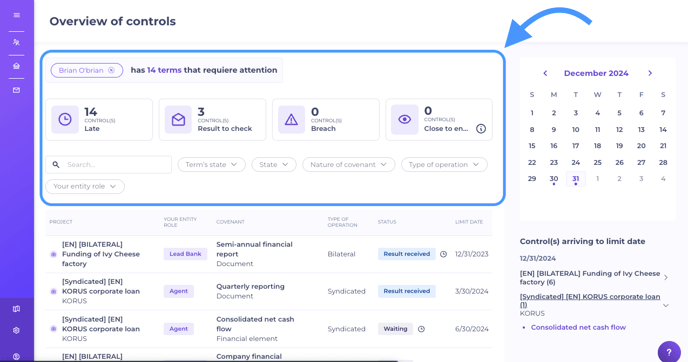The height and width of the screenshot is (362, 688).
Task: Open the hamburger menu in sidebar
Action: (x=17, y=15)
